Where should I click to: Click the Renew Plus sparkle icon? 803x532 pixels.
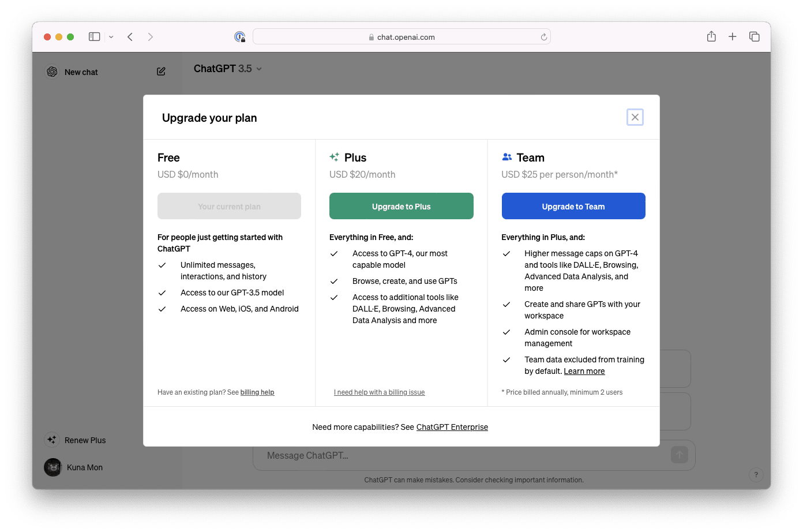[52, 440]
